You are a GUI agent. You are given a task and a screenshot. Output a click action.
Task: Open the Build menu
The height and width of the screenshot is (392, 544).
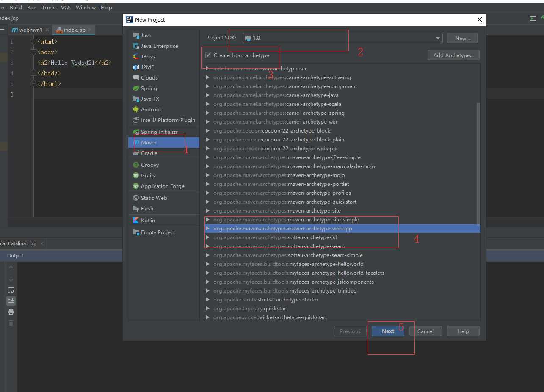click(16, 8)
